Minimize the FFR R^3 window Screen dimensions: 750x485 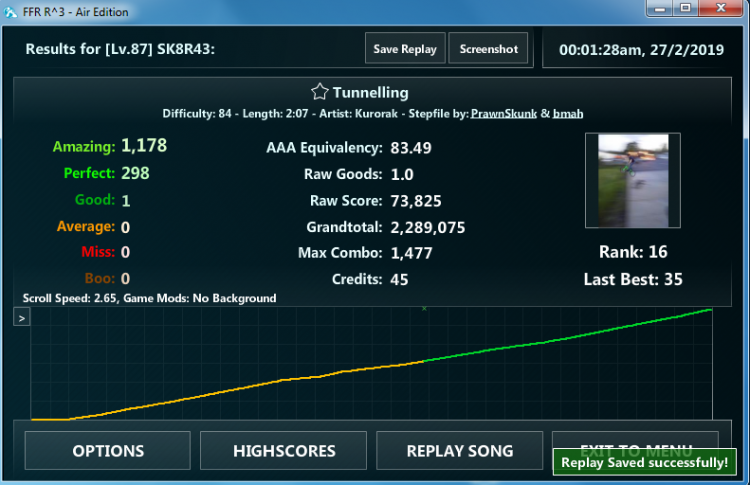tap(659, 8)
